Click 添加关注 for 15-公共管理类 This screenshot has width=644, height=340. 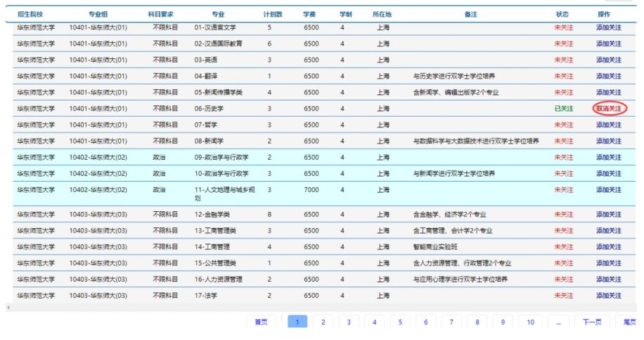[x=609, y=263]
